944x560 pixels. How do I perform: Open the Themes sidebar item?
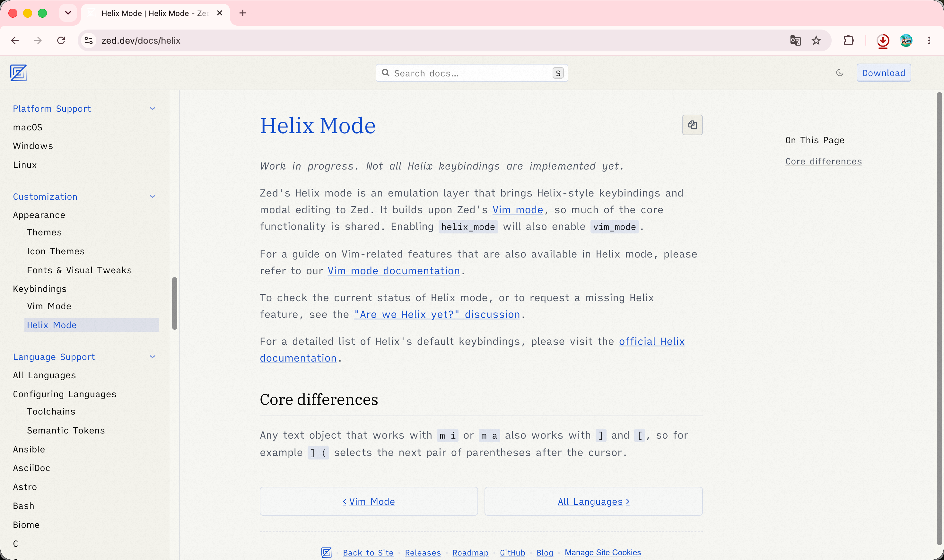(44, 232)
